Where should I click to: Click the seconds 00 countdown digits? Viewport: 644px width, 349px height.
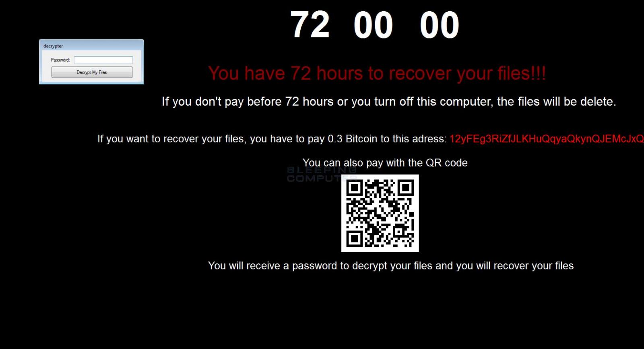(439, 25)
